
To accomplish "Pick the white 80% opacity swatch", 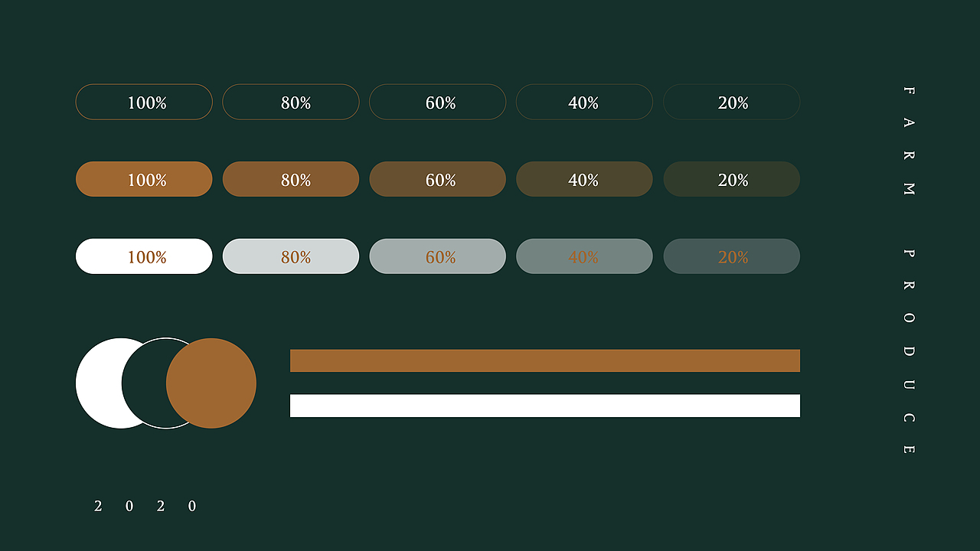I will coord(291,256).
